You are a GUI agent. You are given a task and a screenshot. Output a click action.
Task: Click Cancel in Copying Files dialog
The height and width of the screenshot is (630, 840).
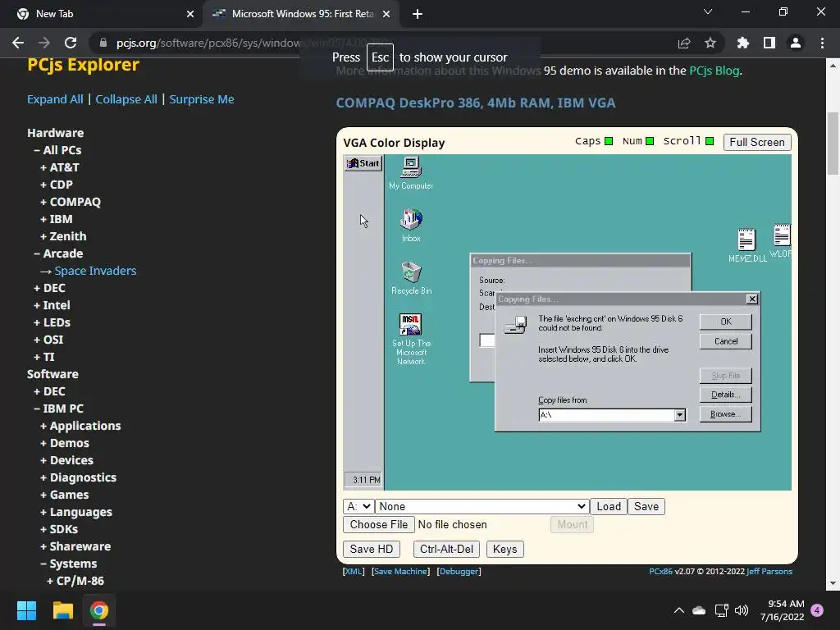726,341
